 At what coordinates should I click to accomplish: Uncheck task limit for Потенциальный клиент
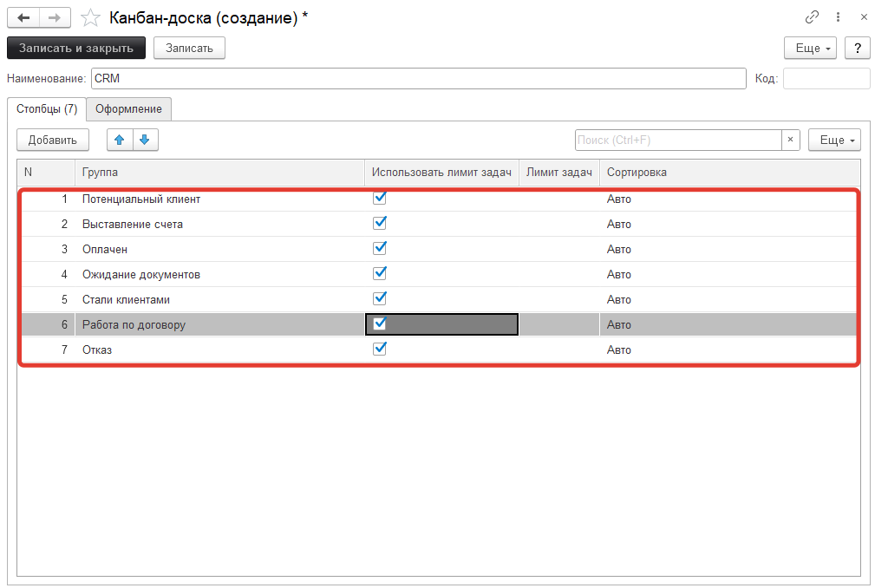tap(380, 198)
